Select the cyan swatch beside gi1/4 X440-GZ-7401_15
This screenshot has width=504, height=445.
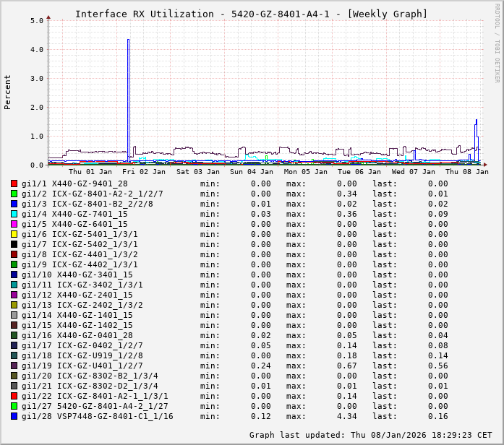14,214
